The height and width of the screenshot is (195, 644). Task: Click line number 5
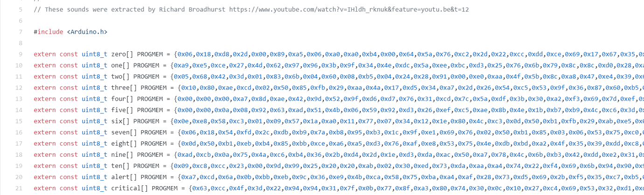pos(20,10)
